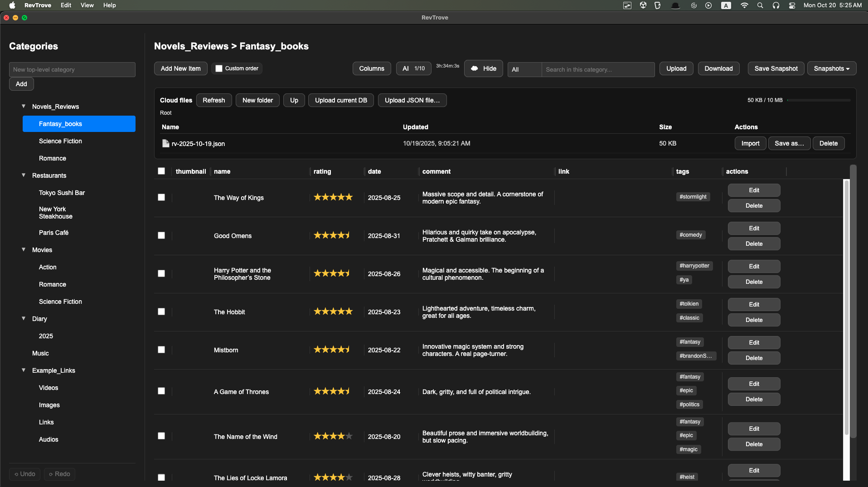Click the Redo arrow button
The width and height of the screenshot is (868, 487).
pos(59,474)
